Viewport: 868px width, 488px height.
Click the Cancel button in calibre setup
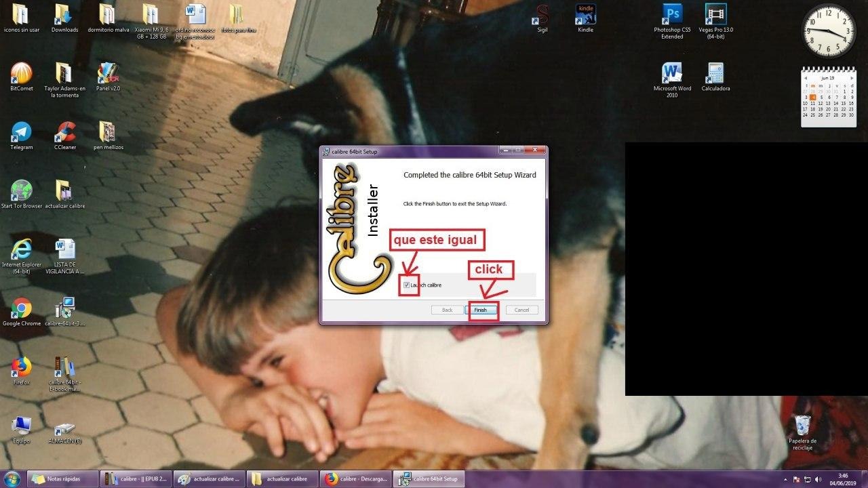pos(521,310)
